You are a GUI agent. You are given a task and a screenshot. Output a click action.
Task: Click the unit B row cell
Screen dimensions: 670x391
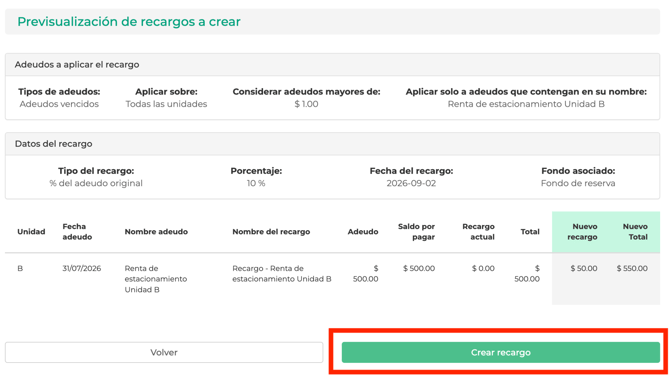point(20,268)
